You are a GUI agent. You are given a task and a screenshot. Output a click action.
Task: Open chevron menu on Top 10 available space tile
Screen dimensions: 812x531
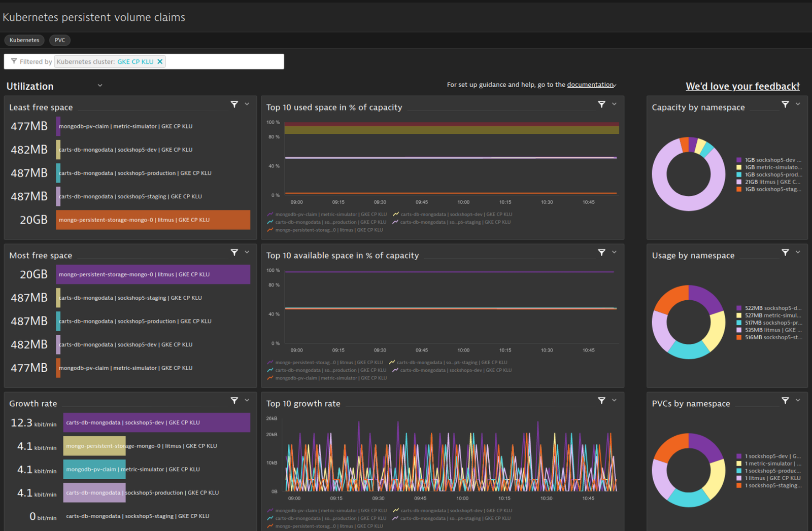click(614, 252)
